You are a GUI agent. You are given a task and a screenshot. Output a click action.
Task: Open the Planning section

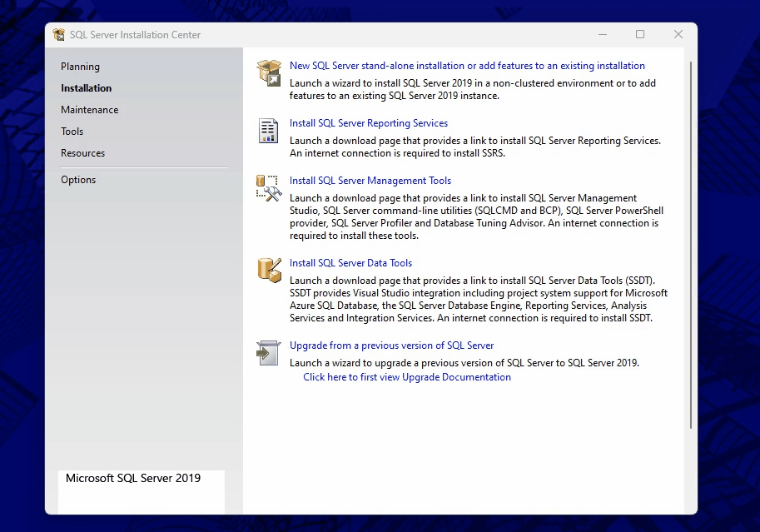[80, 67]
